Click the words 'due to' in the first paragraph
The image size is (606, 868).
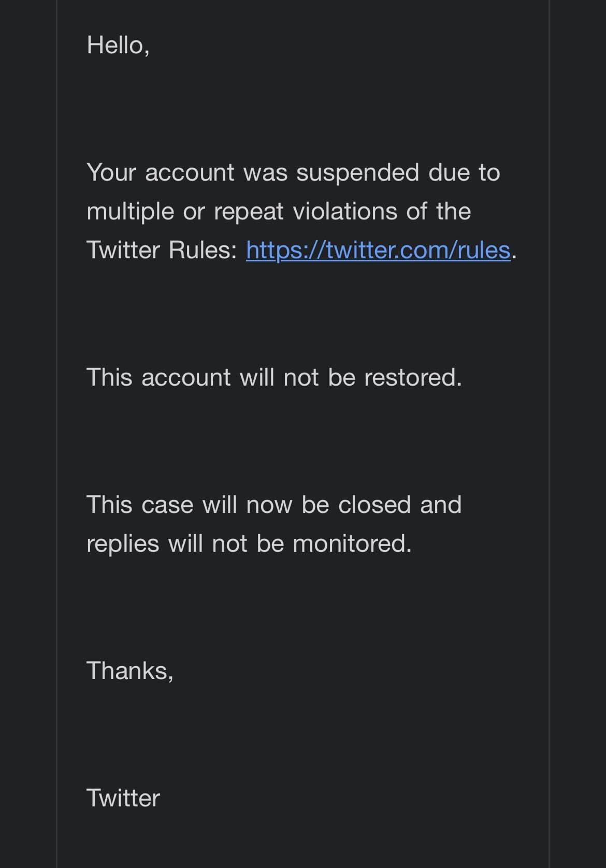point(464,172)
